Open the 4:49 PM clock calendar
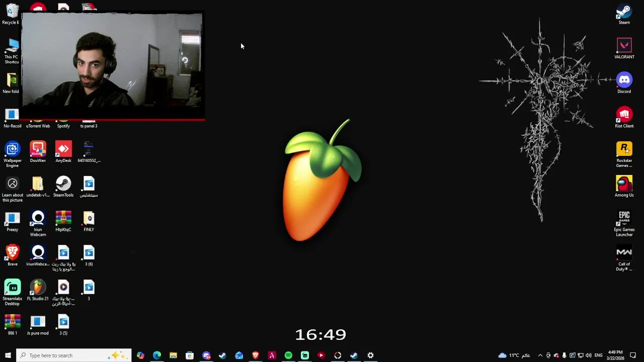644x362 pixels. coord(615,355)
